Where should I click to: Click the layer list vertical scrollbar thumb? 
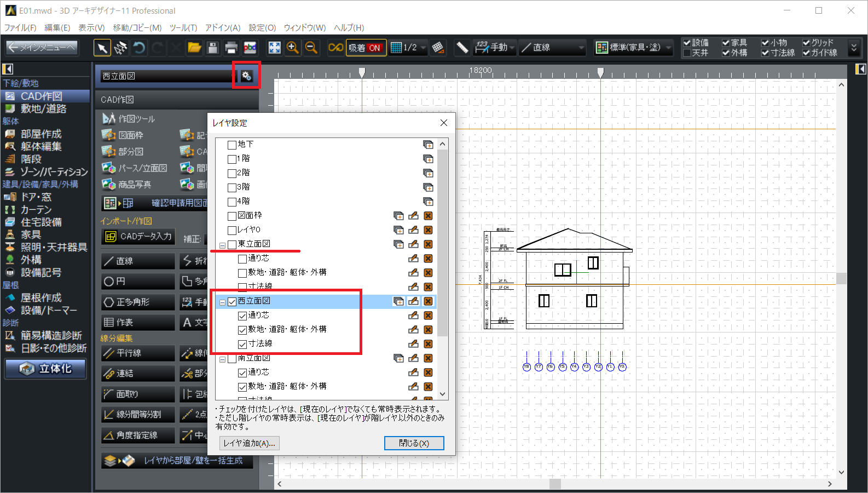[x=442, y=241]
